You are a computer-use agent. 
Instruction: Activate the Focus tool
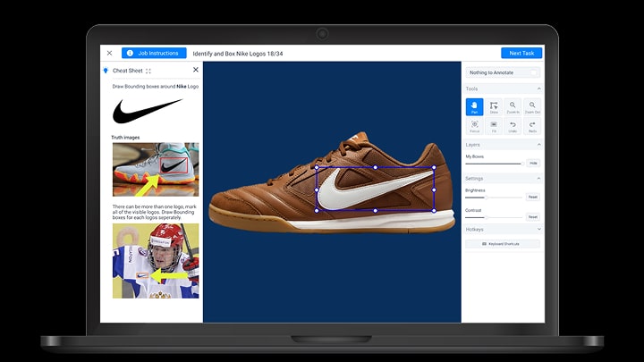[x=474, y=127]
